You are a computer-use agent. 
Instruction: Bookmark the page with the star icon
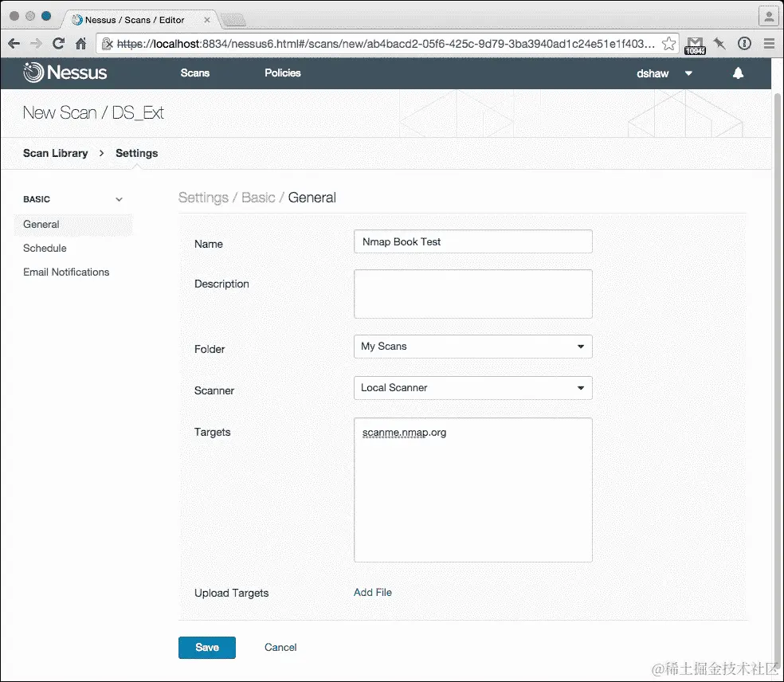click(668, 44)
